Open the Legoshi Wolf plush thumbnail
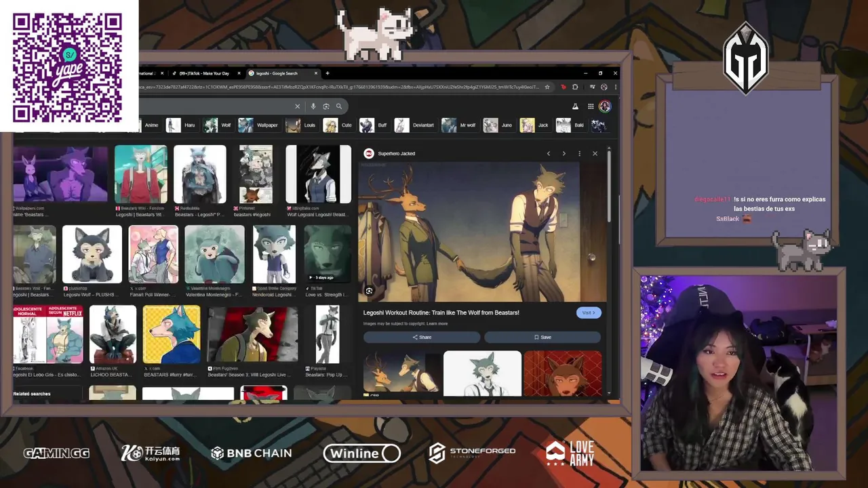Image resolution: width=868 pixels, height=488 pixels. click(92, 254)
